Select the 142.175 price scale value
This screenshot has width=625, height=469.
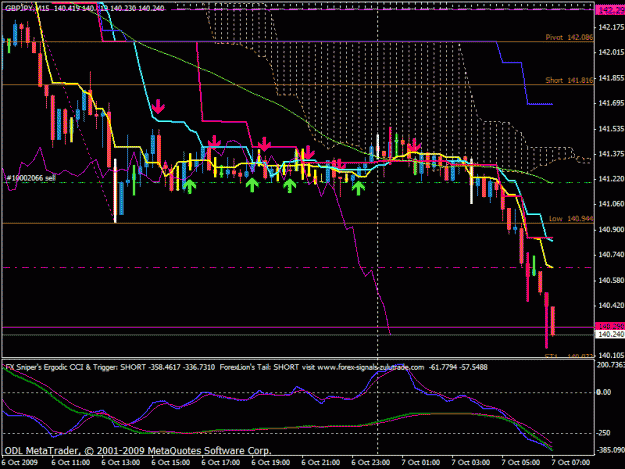click(611, 27)
